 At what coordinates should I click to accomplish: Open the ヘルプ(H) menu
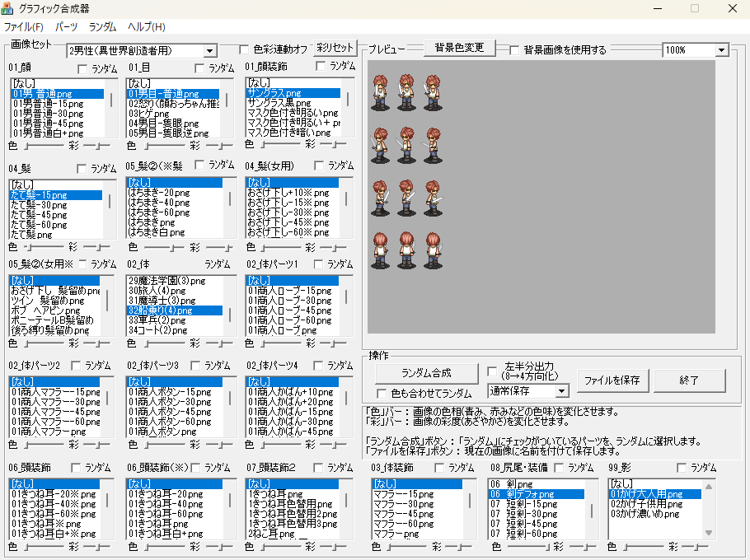(146, 27)
